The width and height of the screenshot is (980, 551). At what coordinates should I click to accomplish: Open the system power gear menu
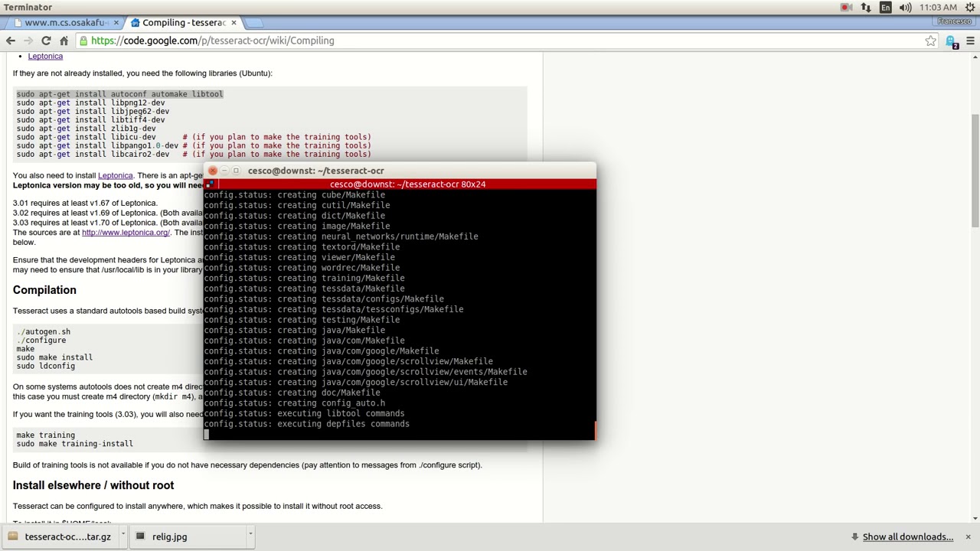[969, 7]
